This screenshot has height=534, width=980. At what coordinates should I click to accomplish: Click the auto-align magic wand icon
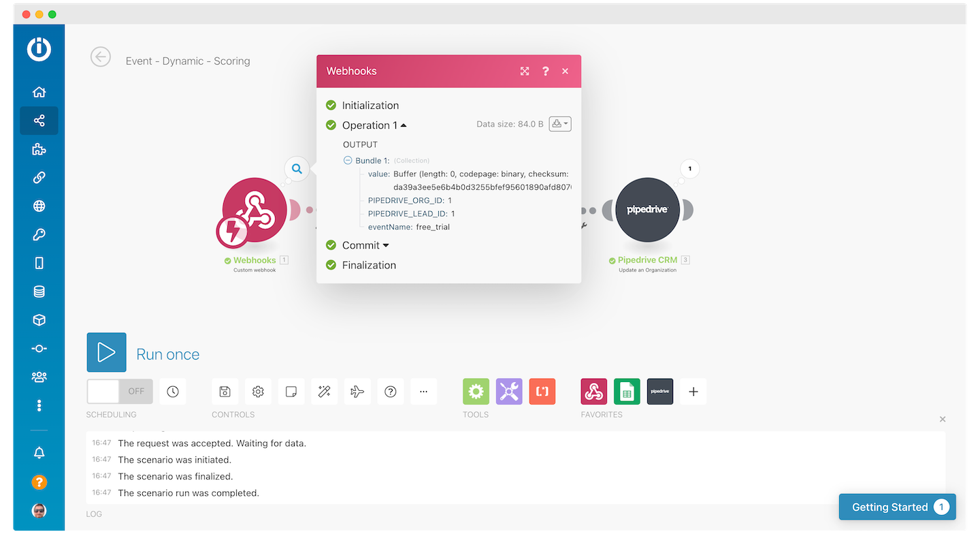tap(324, 392)
